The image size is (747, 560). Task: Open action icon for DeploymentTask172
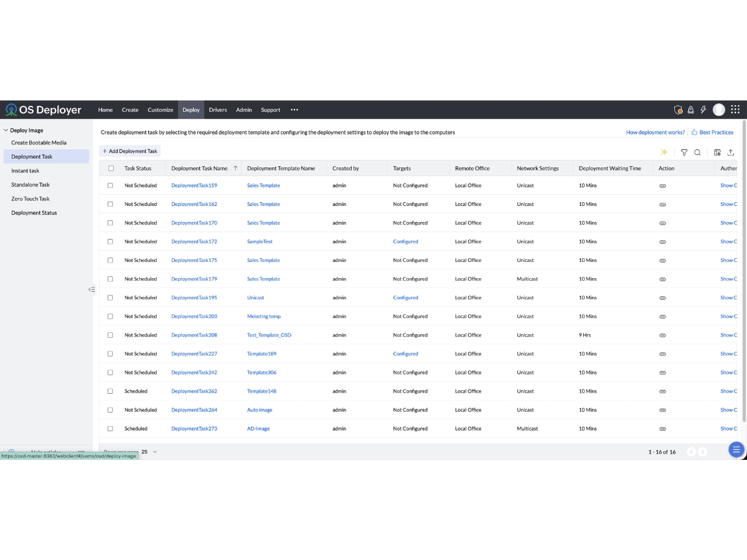662,241
